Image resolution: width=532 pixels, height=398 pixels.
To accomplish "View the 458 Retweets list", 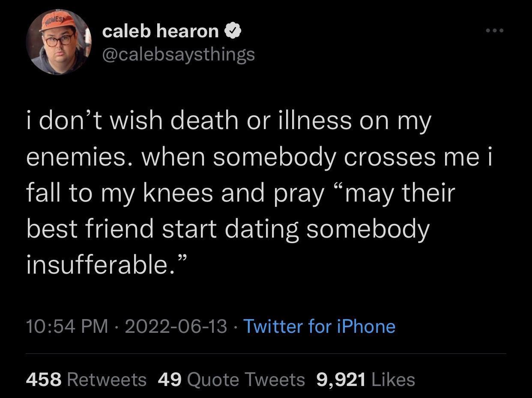I will coord(86,380).
